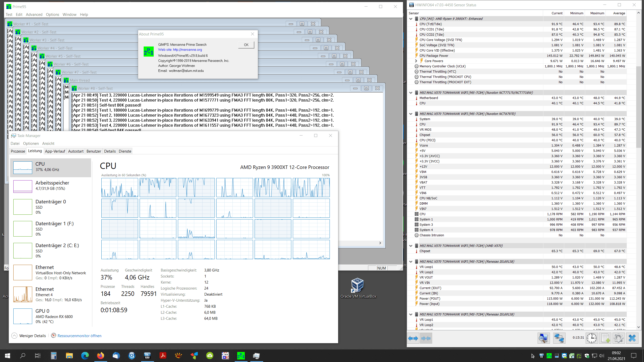Image resolution: width=644 pixels, height=362 pixels.
Task: Collapse Nuvoton NCT7717U/NCT7718W sensor group
Action: pos(411,93)
